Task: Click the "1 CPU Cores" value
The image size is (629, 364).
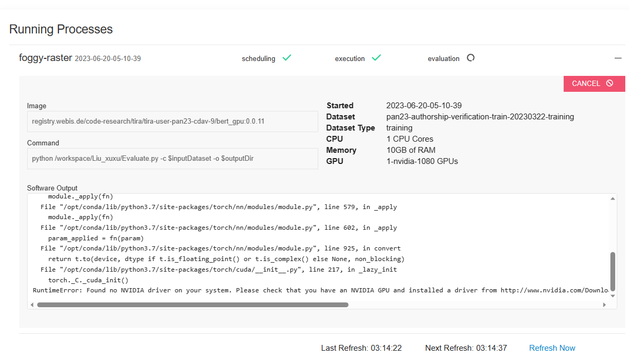Action: pos(410,138)
